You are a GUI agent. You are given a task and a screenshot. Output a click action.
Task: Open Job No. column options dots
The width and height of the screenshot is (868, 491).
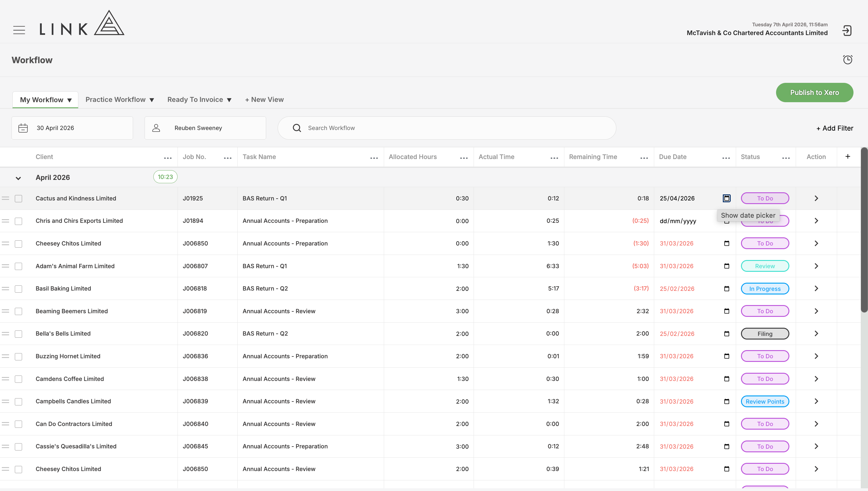pyautogui.click(x=228, y=158)
